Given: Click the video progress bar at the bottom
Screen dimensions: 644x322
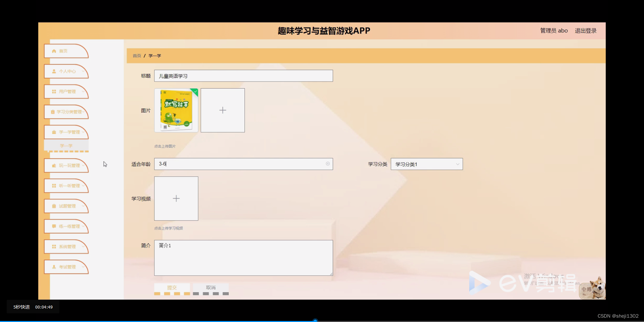Looking at the screenshot, I should [x=315, y=320].
